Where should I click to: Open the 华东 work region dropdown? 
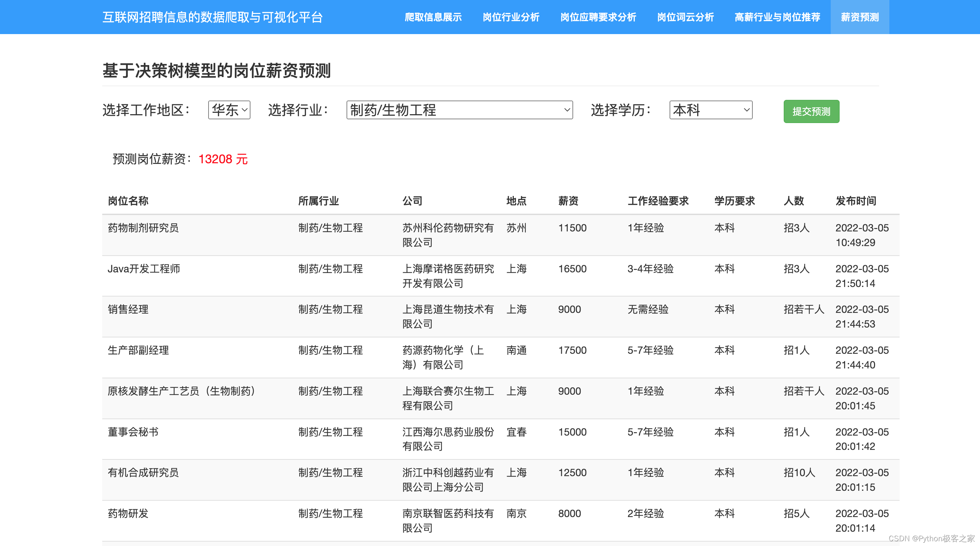pyautogui.click(x=229, y=110)
